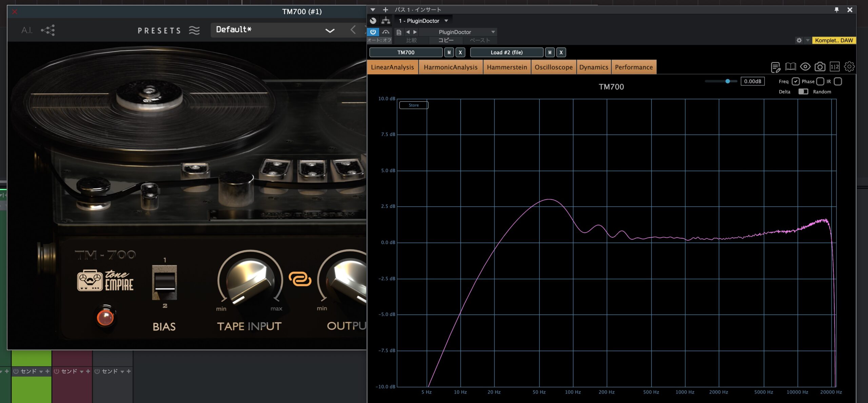Screen dimensions: 868x403
Task: Enable the IR checkbox
Action: tap(838, 81)
